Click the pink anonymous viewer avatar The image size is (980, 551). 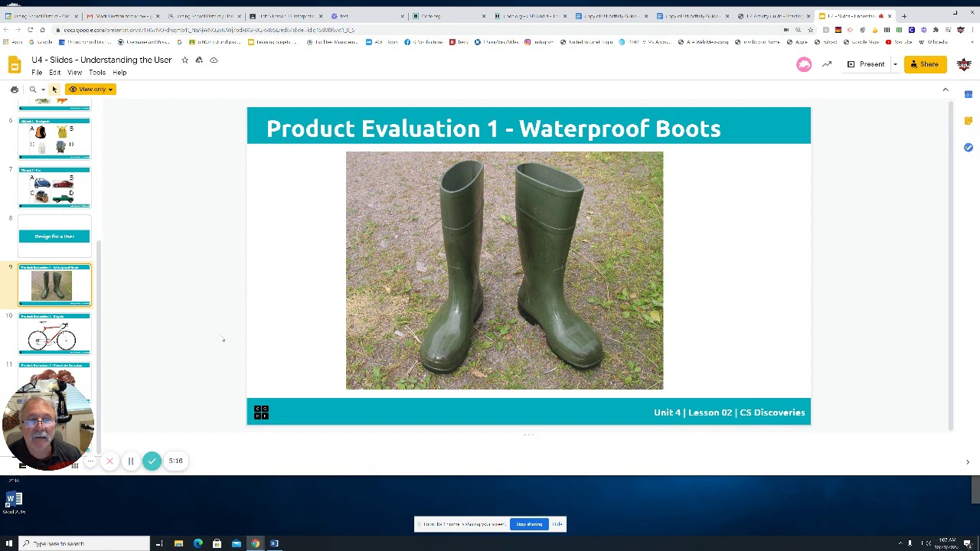[x=804, y=64]
